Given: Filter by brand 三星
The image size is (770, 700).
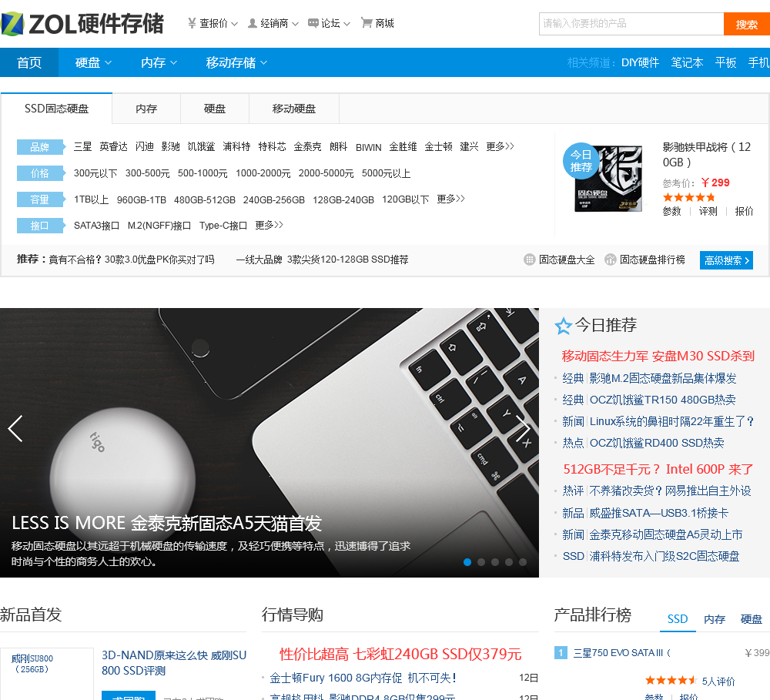Looking at the screenshot, I should (82, 146).
